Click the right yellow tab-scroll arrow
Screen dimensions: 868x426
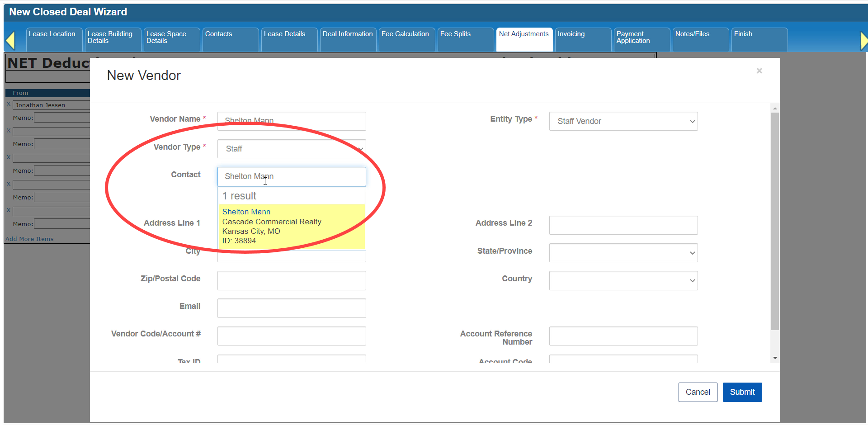pos(863,41)
